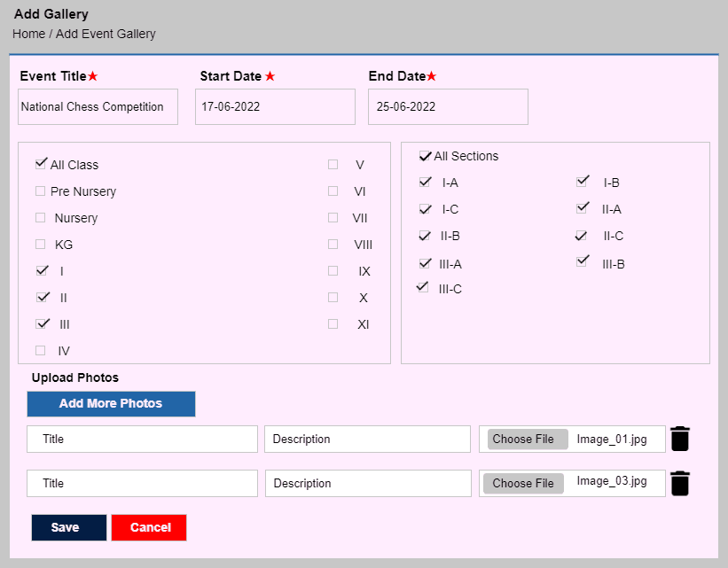728x568 pixels.
Task: Uncheck class III checkbox
Action: coord(43,323)
